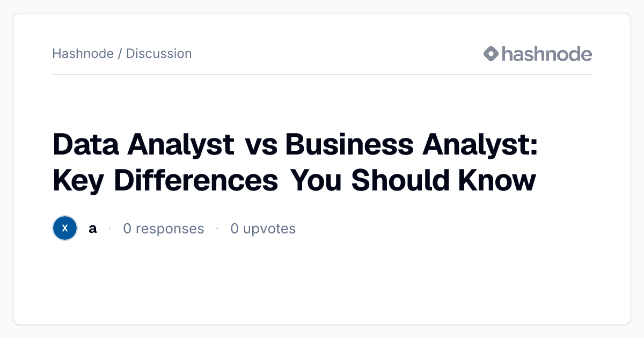Click the Hashnode diamond logo icon
Image resolution: width=644 pixels, height=338 pixels.
(x=491, y=54)
